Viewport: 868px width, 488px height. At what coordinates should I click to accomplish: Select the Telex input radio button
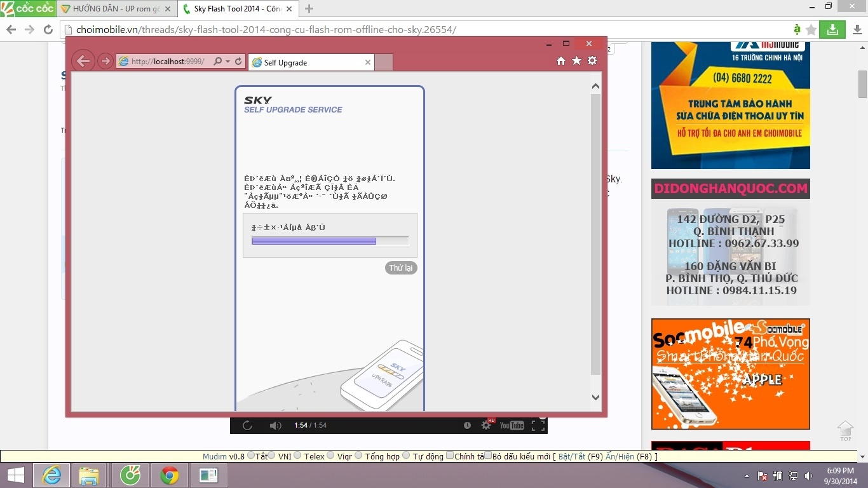tap(297, 456)
